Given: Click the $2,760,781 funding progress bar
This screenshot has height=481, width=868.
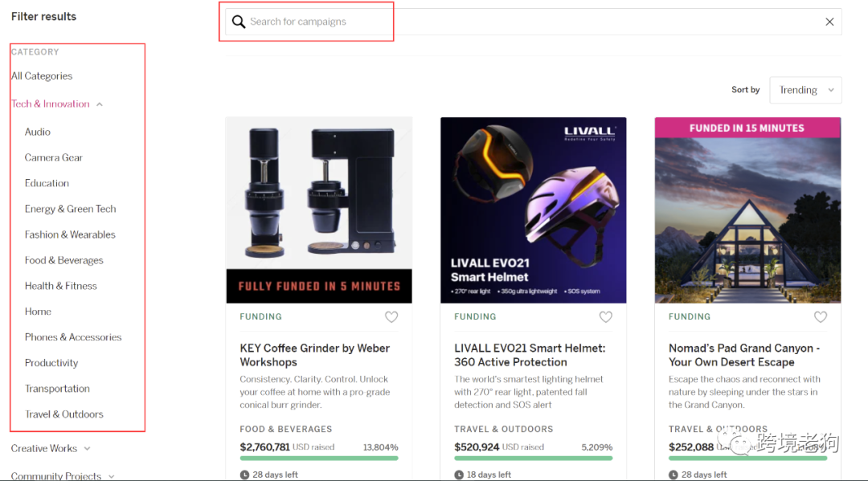Looking at the screenshot, I should pyautogui.click(x=319, y=459).
